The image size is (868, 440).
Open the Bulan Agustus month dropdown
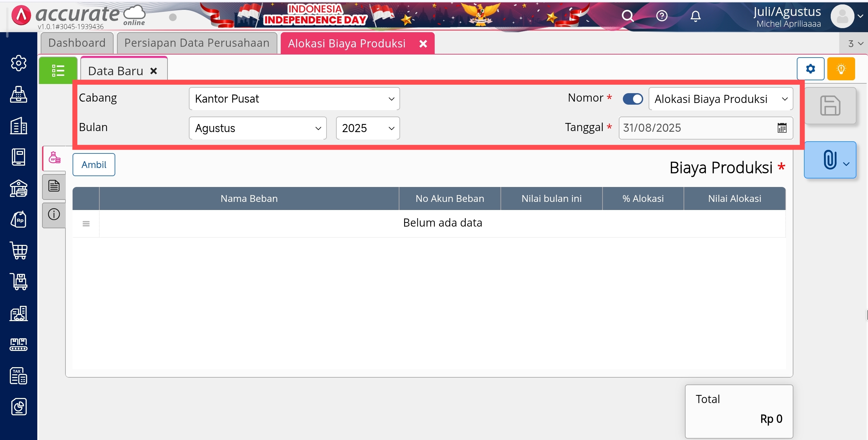point(258,128)
